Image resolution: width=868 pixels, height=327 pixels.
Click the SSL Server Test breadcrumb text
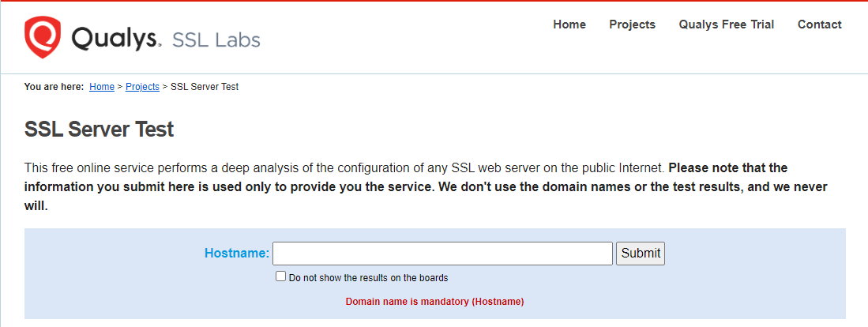(x=205, y=87)
